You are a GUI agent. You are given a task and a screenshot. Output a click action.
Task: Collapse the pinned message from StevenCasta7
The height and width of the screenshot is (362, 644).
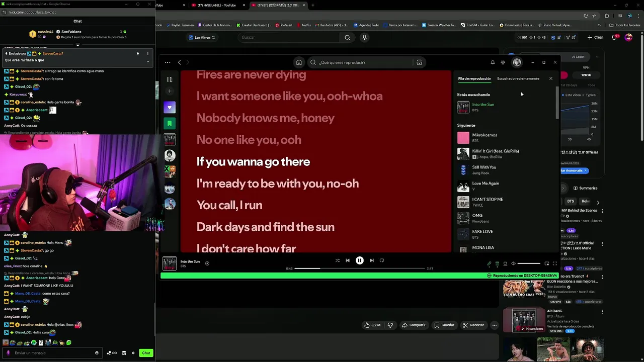(x=147, y=61)
